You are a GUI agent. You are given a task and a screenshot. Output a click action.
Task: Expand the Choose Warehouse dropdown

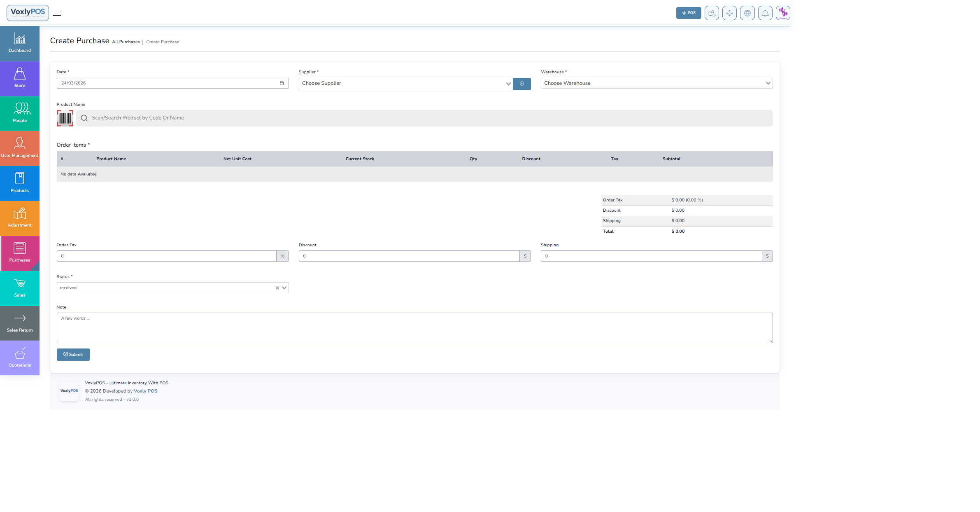coord(656,83)
